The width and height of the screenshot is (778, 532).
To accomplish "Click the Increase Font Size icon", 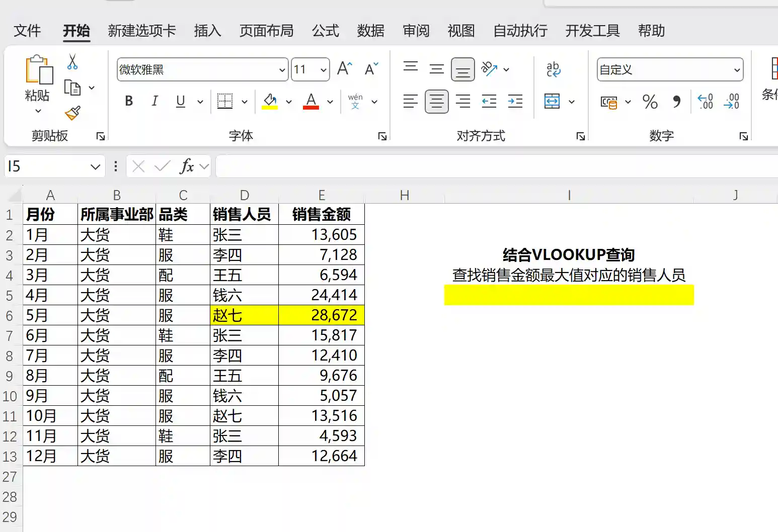I will (345, 69).
